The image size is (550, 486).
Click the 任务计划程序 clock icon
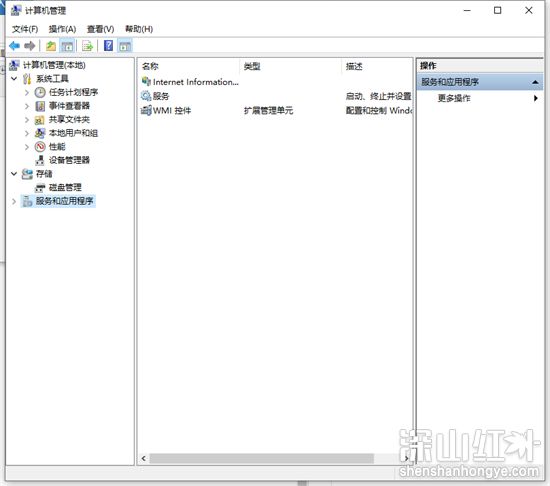40,92
